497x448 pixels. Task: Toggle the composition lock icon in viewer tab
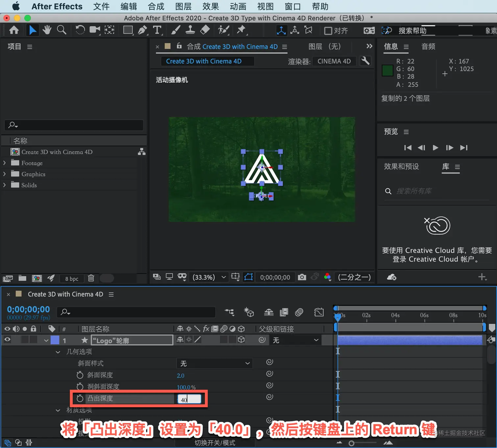click(x=179, y=46)
